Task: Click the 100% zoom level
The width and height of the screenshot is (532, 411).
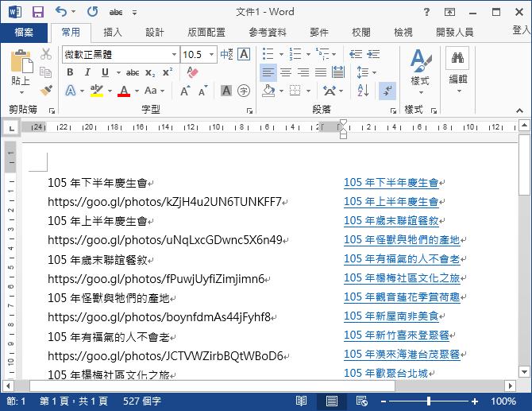Action: [503, 401]
